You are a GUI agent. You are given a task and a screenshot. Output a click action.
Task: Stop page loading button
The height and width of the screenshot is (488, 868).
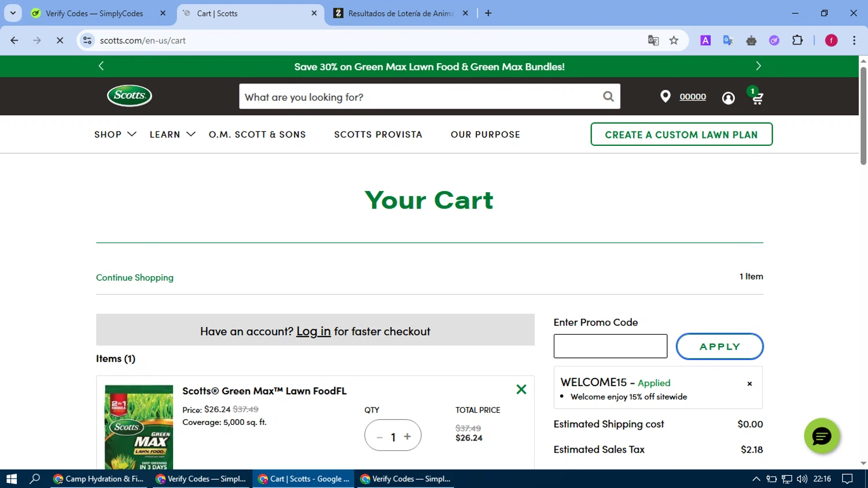tap(60, 41)
